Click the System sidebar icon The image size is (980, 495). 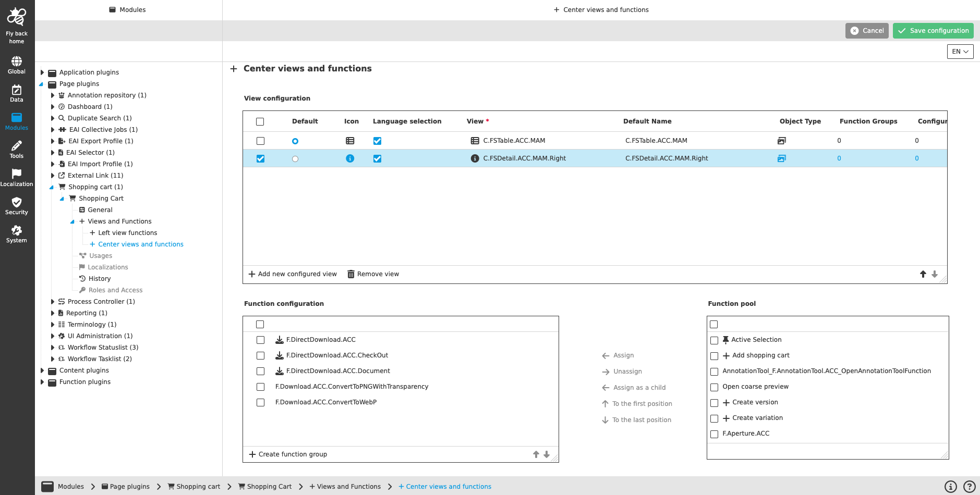click(x=16, y=232)
